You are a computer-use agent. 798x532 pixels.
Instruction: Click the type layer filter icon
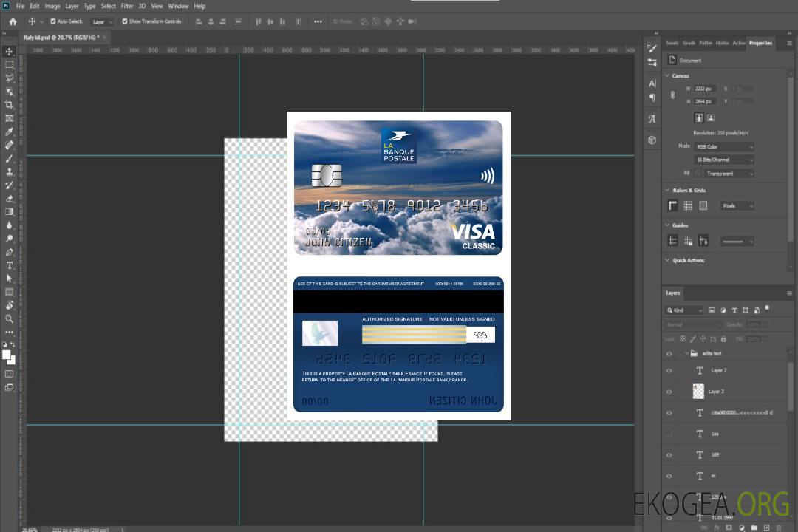click(x=734, y=310)
